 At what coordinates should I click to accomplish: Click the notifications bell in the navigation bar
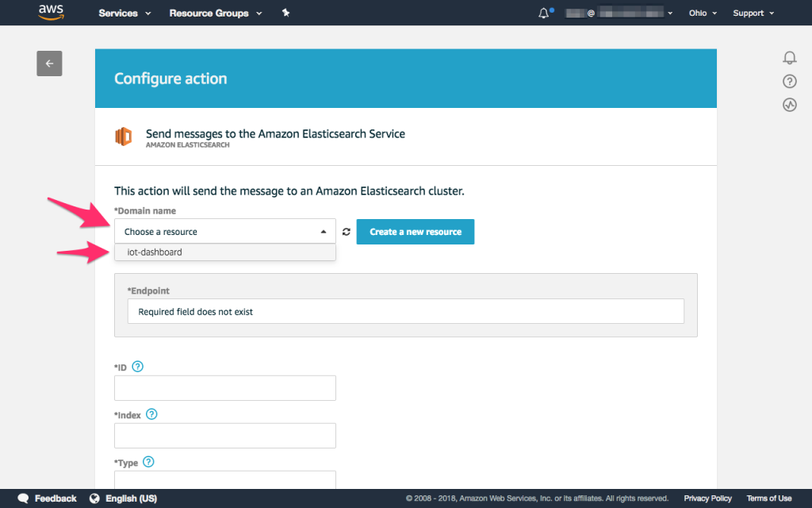542,12
